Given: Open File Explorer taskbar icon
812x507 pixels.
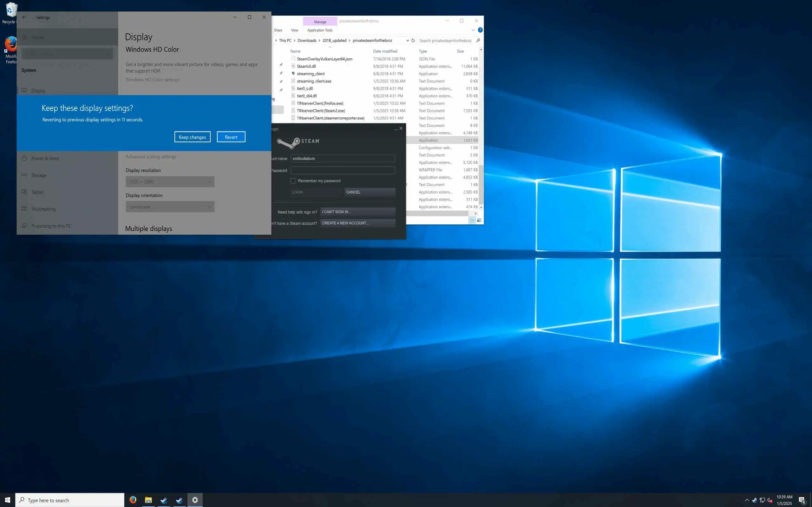Looking at the screenshot, I should click(148, 500).
